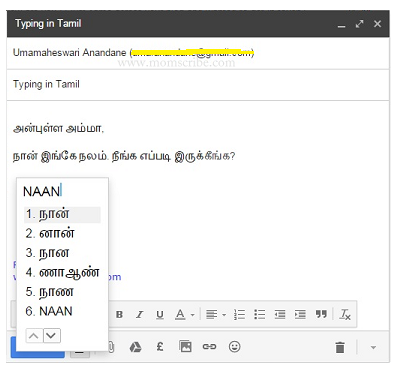
Task: Remove formatting from selected text
Action: click(x=345, y=314)
